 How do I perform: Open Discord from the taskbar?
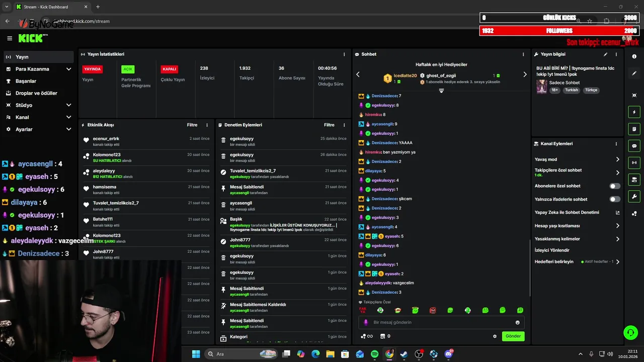pyautogui.click(x=448, y=354)
